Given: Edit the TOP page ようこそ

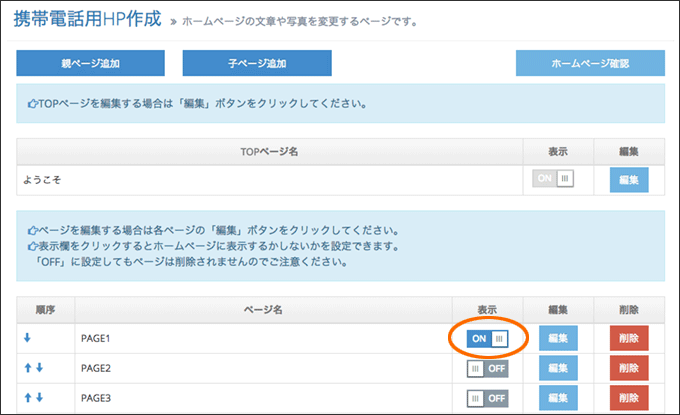Looking at the screenshot, I should pyautogui.click(x=629, y=180).
